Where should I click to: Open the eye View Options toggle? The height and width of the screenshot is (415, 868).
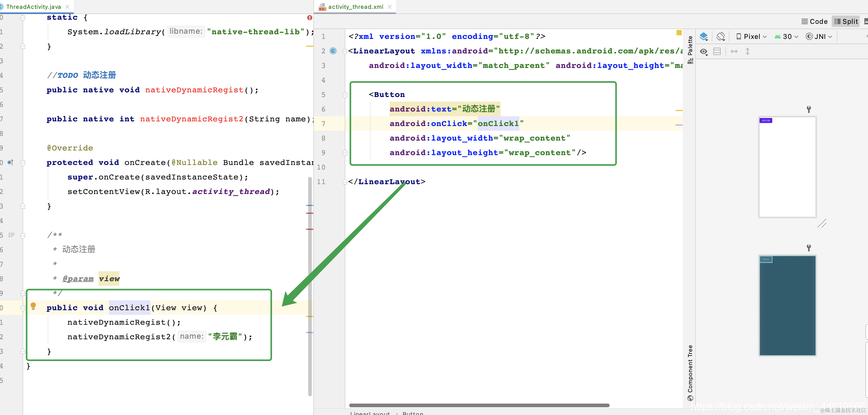pyautogui.click(x=704, y=52)
